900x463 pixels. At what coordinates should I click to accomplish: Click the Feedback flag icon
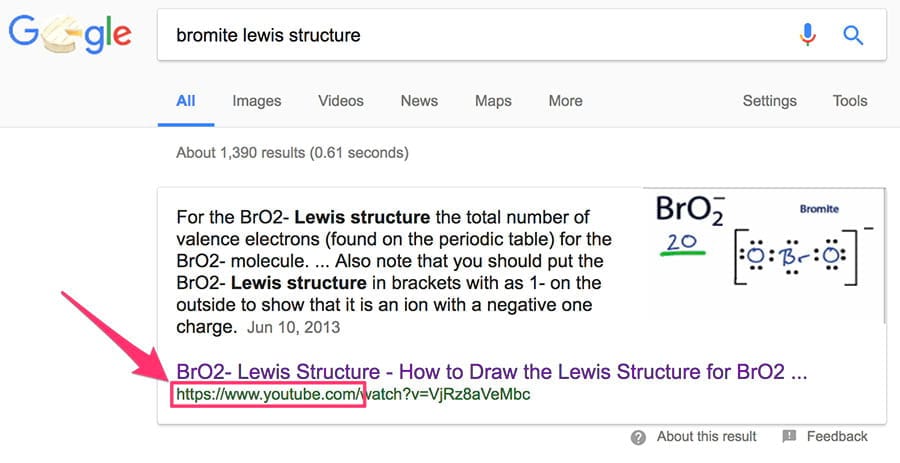click(789, 437)
